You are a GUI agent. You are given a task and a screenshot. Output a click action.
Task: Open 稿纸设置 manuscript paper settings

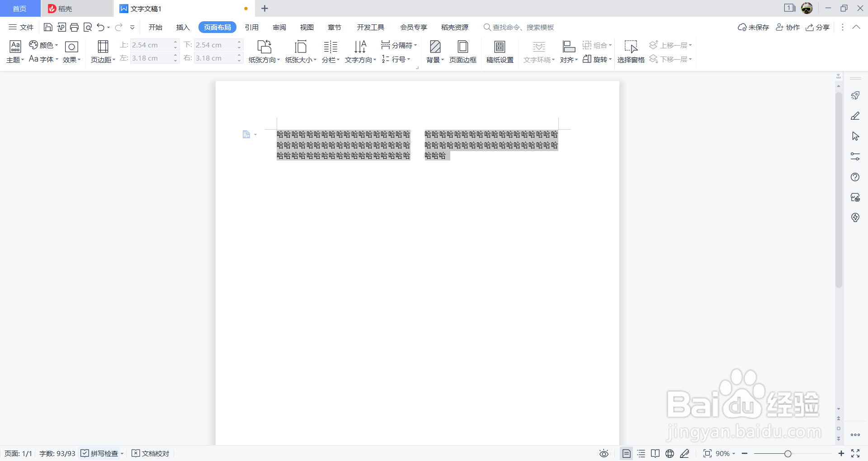(500, 52)
